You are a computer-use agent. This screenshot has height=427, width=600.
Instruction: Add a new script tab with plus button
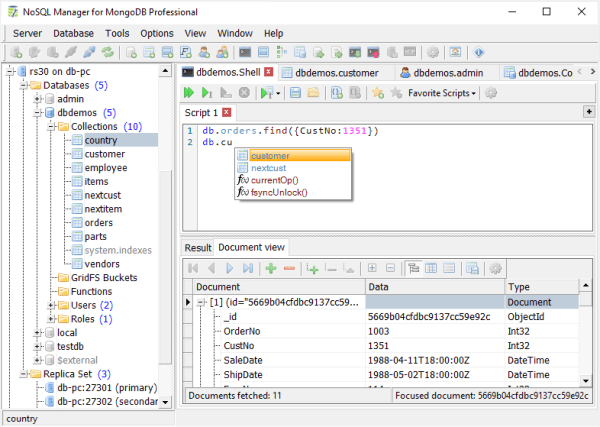click(x=589, y=112)
